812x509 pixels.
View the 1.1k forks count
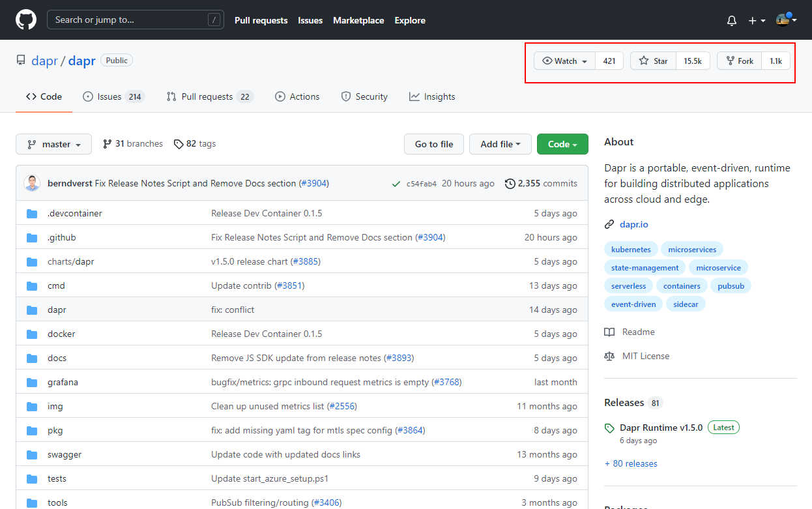776,61
